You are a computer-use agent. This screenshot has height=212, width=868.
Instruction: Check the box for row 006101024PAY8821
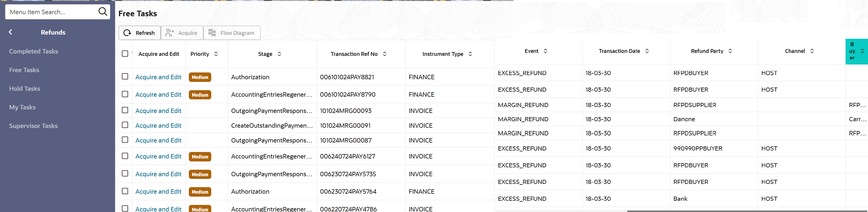point(125,77)
